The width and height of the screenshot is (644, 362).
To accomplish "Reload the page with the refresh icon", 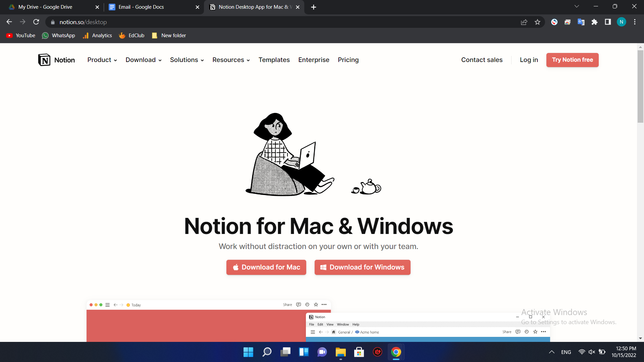I will pos(36,22).
